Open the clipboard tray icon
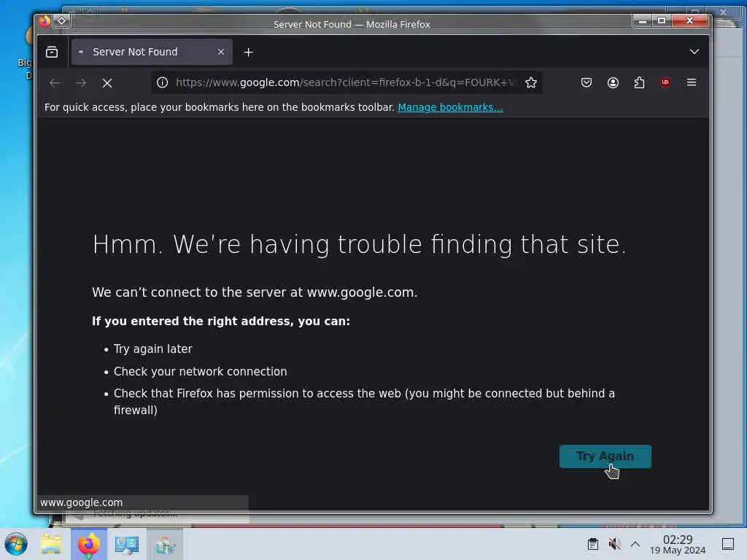 pyautogui.click(x=592, y=544)
